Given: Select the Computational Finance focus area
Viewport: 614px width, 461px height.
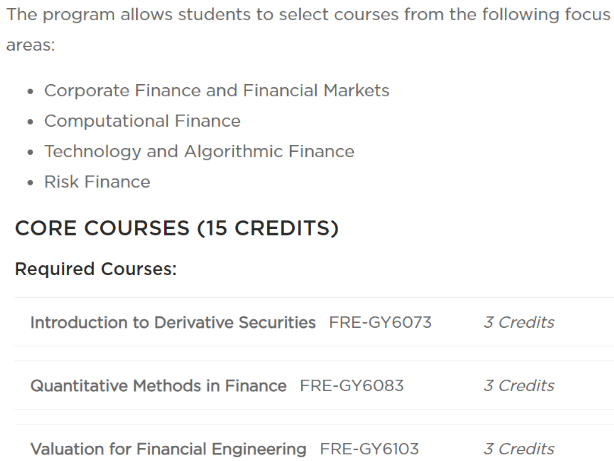Looking at the screenshot, I should [142, 121].
